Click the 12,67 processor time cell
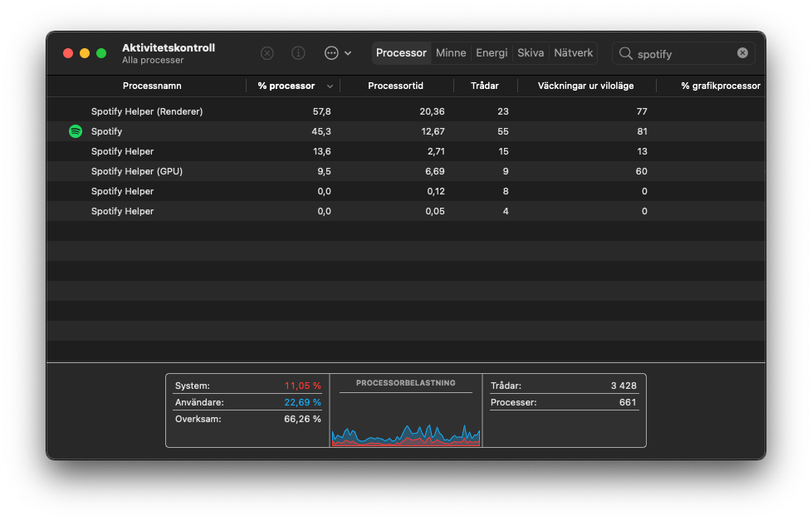Screen dimensions: 812x521 point(433,131)
